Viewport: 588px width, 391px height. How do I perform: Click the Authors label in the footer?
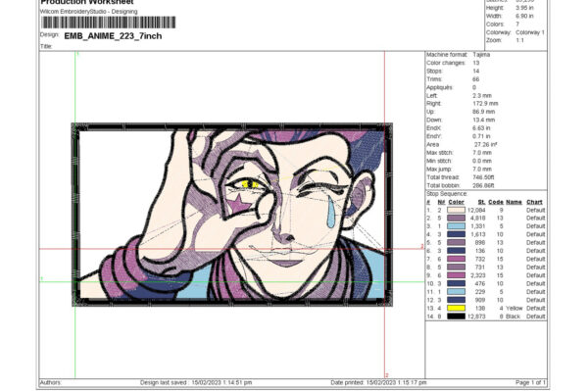coord(51,383)
